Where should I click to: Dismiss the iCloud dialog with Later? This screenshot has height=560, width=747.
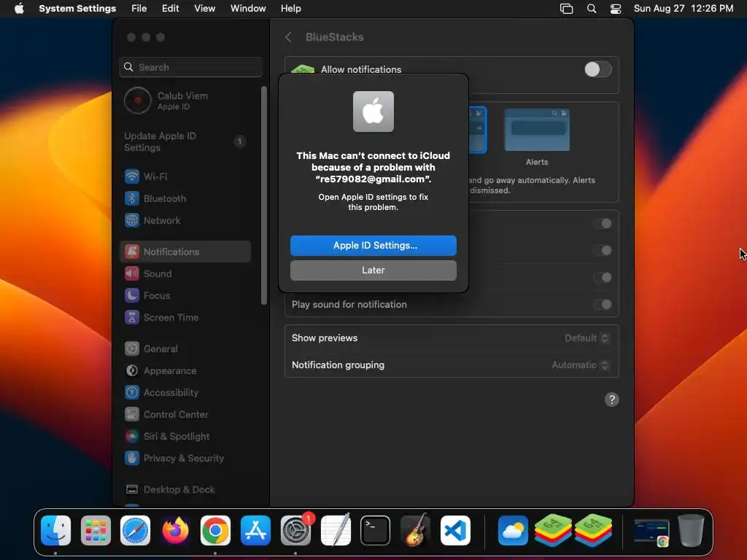coord(373,271)
